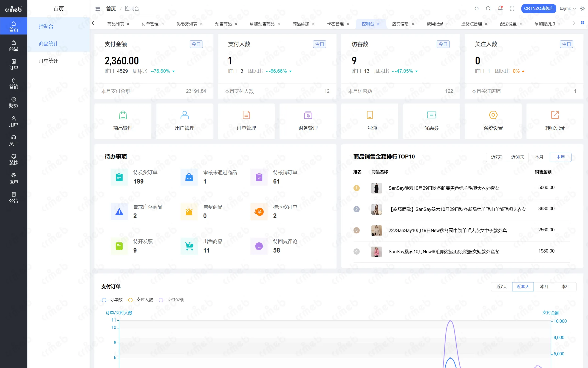Open 优惠券 shortcut card
This screenshot has height=368, width=588.
(431, 121)
